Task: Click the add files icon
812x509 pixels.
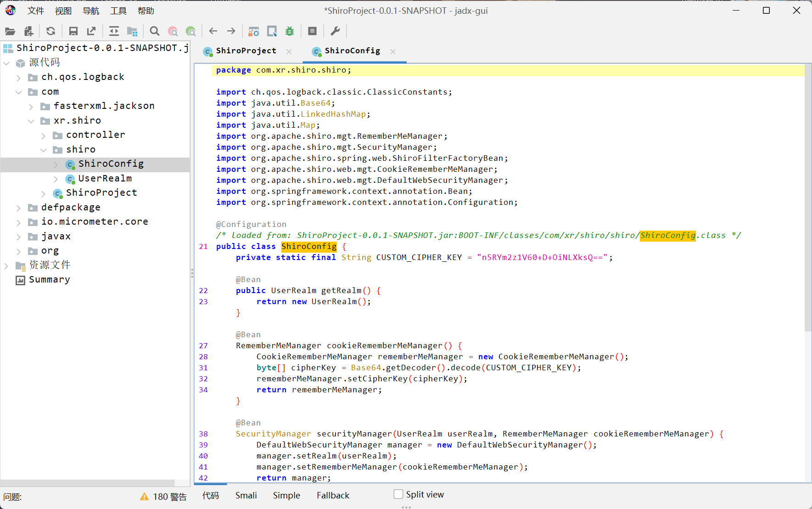Action: (28, 31)
